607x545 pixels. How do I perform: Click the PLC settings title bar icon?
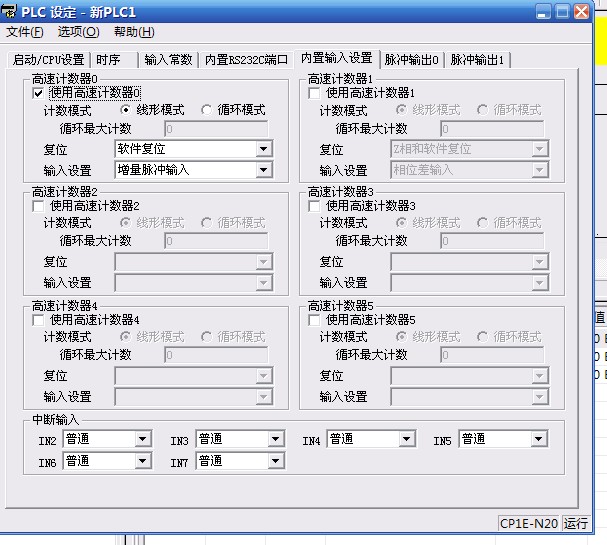pos(11,12)
